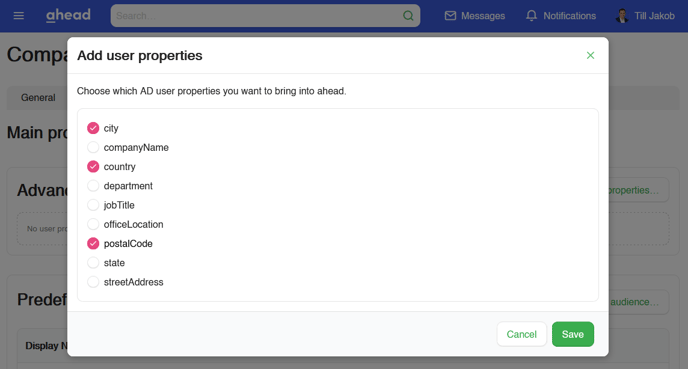Click the ahead logo

[x=68, y=15]
